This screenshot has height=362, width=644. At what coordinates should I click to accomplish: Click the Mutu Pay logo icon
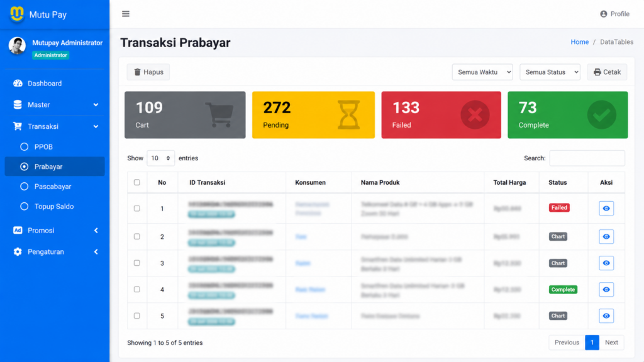tap(17, 14)
